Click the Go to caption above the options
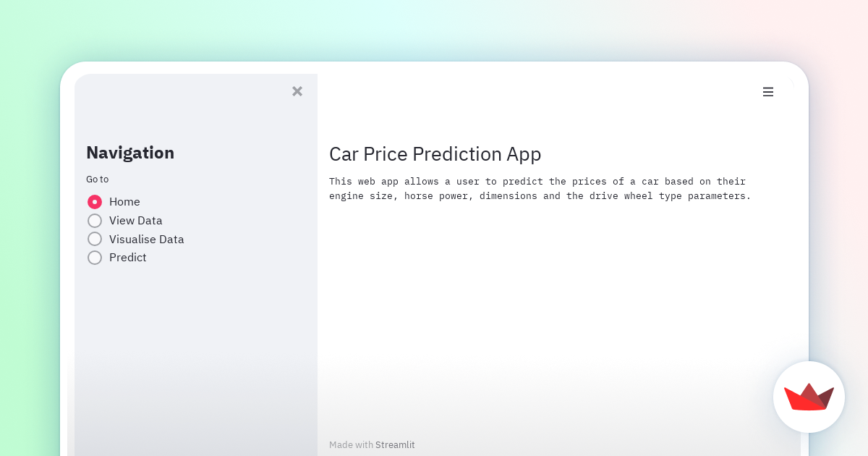This screenshot has width=868, height=456. (98, 179)
